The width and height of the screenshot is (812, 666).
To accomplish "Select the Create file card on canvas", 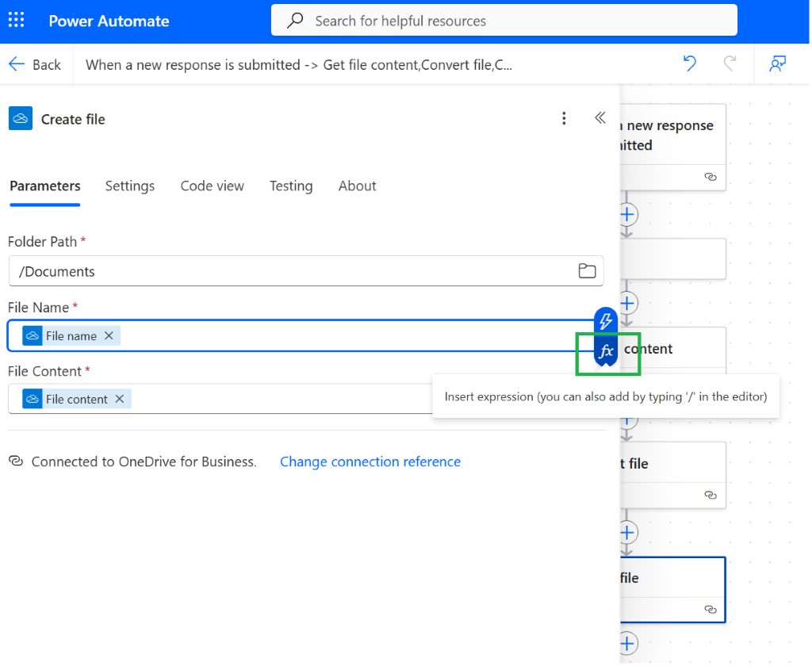I will pos(672,591).
